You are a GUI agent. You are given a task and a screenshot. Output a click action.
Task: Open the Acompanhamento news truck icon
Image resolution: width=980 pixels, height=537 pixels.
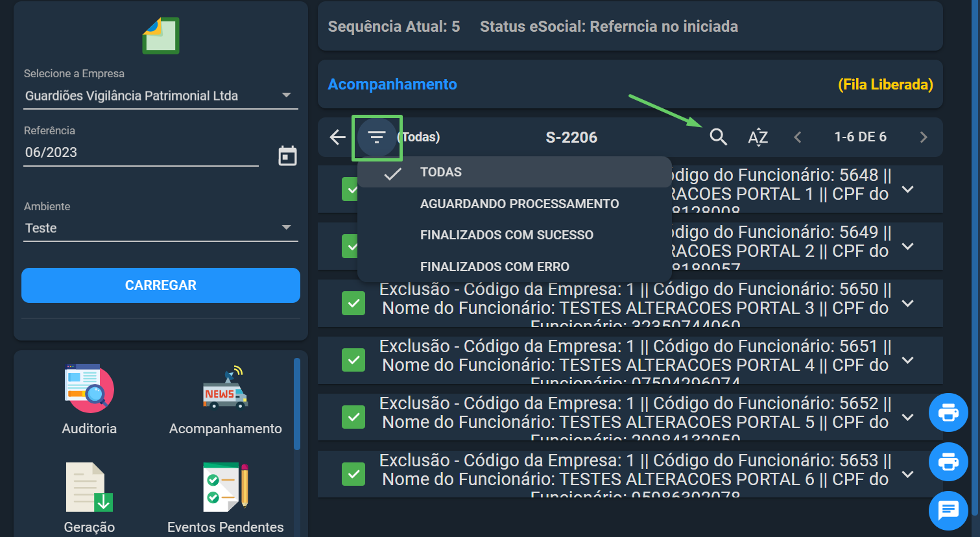225,388
